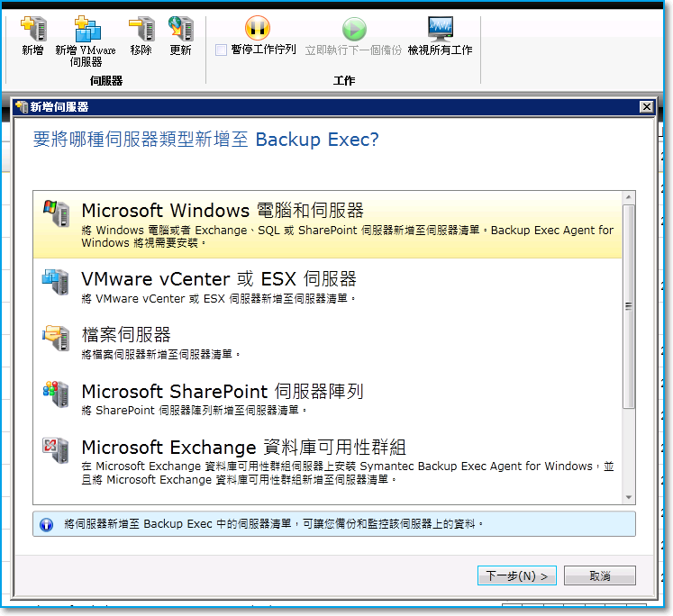Choose the 檔案伺服器 server type
Image resolution: width=673 pixels, height=616 pixels.
pyautogui.click(x=327, y=342)
